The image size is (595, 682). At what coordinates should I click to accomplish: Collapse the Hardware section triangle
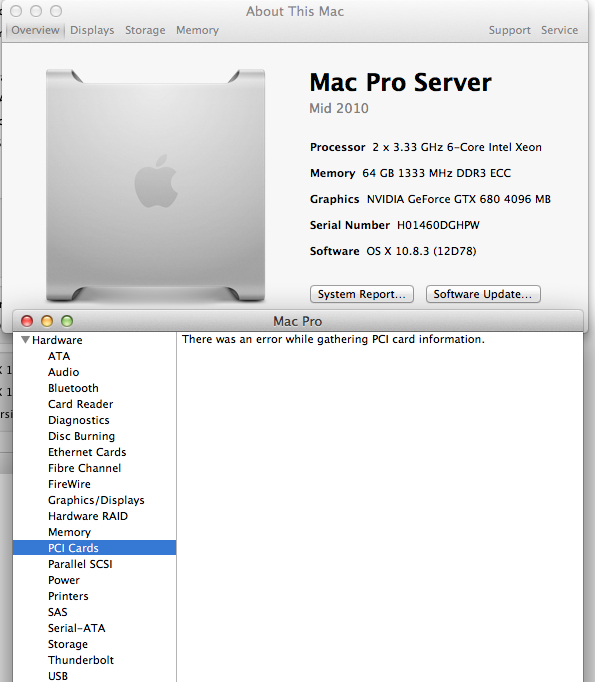click(26, 340)
